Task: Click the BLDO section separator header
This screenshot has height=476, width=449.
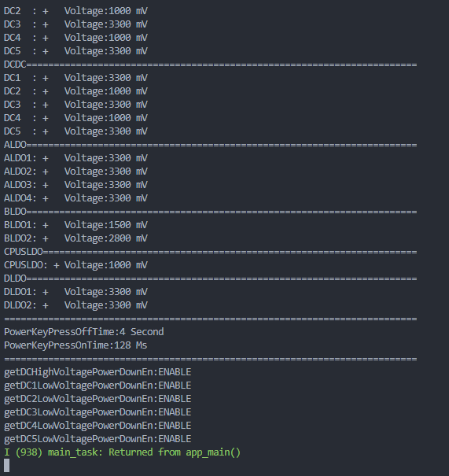Action: (x=210, y=212)
